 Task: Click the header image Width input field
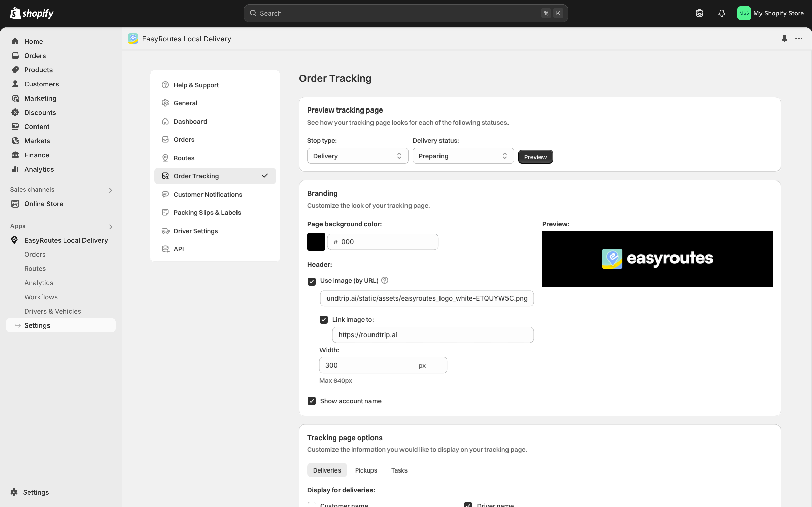[x=369, y=365]
